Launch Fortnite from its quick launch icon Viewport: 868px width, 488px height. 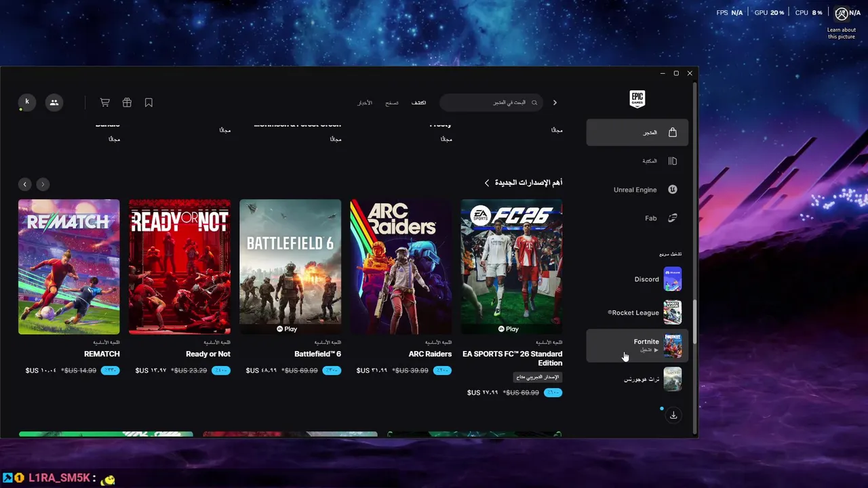pyautogui.click(x=673, y=346)
